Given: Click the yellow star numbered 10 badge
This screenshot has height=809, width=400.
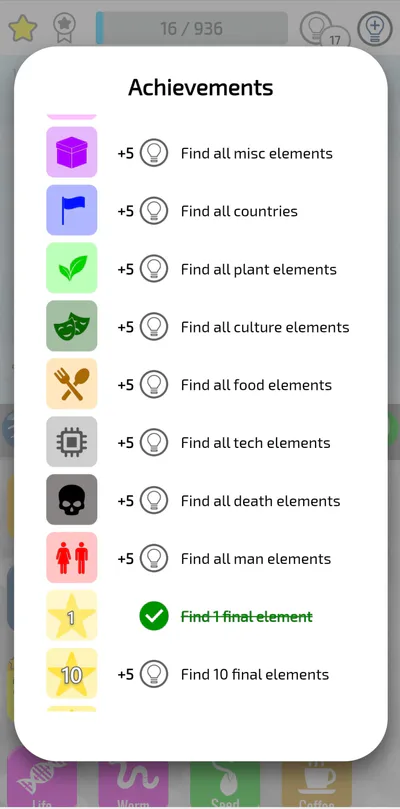Looking at the screenshot, I should click(x=72, y=673).
